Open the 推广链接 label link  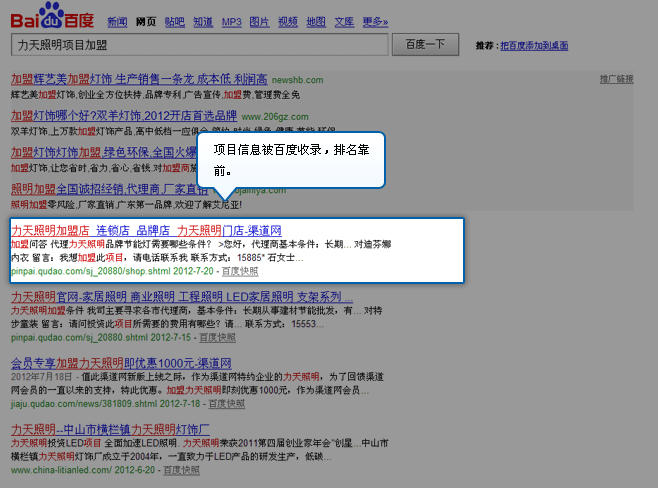(616, 79)
